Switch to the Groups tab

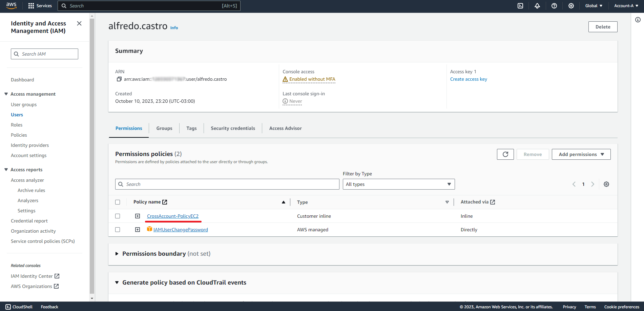164,128
